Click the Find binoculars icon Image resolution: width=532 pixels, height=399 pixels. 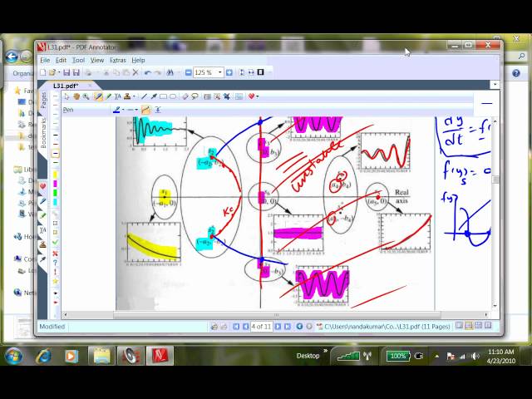[x=170, y=72]
